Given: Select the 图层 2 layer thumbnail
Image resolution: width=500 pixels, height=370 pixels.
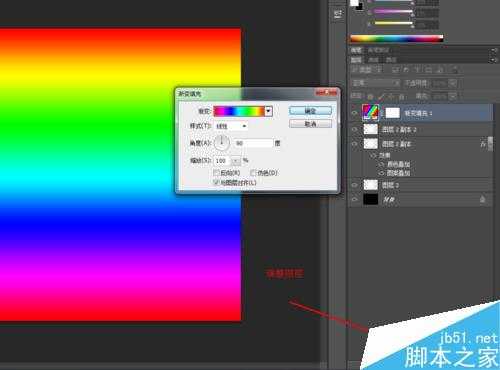Looking at the screenshot, I should (371, 185).
